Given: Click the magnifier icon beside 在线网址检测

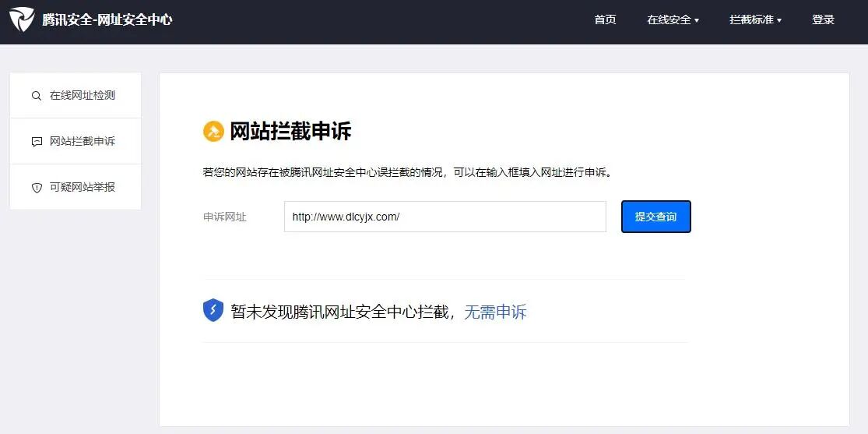Looking at the screenshot, I should click(37, 96).
